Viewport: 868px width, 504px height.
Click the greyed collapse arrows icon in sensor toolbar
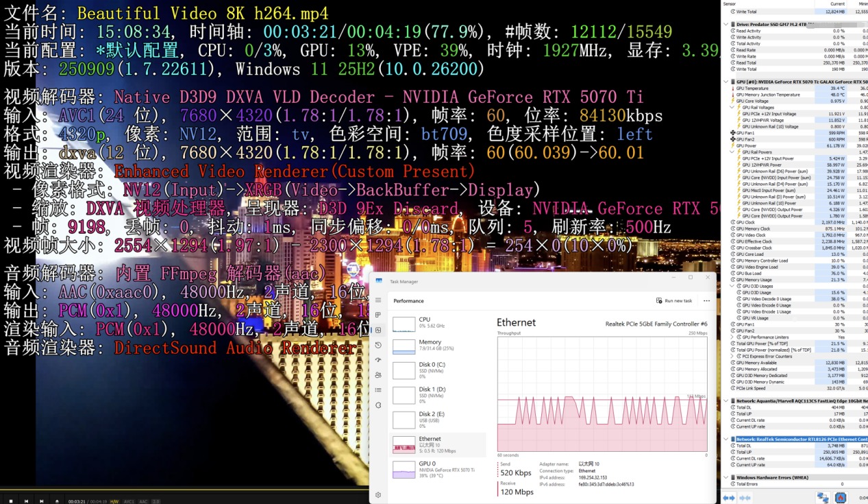point(745,498)
